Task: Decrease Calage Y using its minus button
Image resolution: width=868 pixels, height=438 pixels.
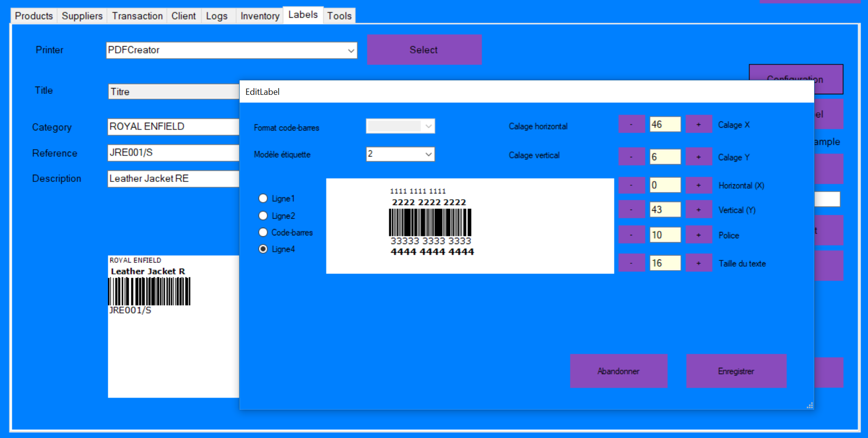Action: tap(631, 156)
